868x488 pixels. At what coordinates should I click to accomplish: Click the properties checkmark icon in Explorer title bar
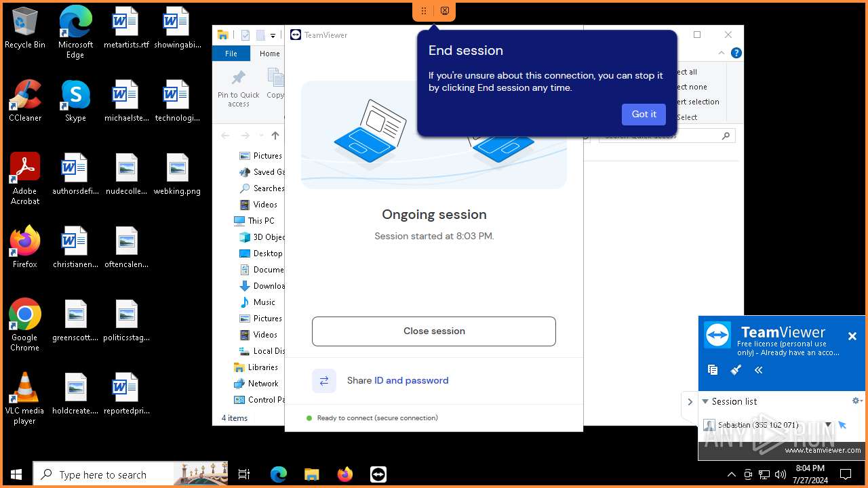245,35
